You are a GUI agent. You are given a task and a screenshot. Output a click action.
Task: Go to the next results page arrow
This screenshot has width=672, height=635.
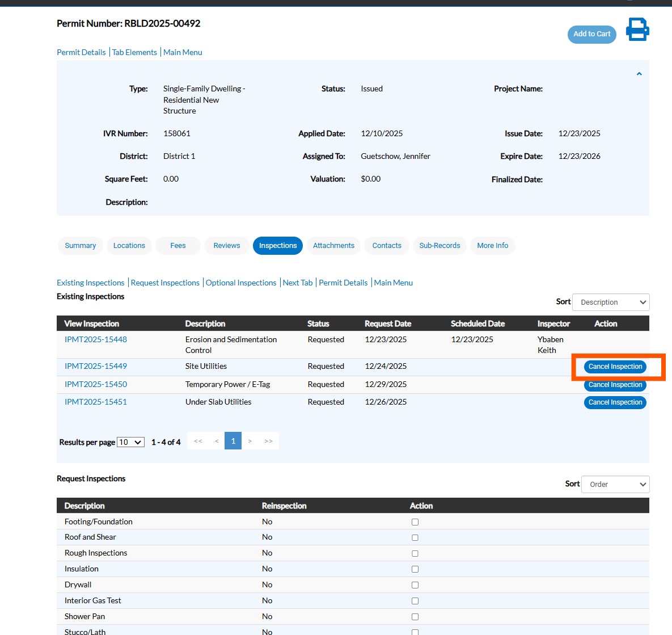(250, 441)
